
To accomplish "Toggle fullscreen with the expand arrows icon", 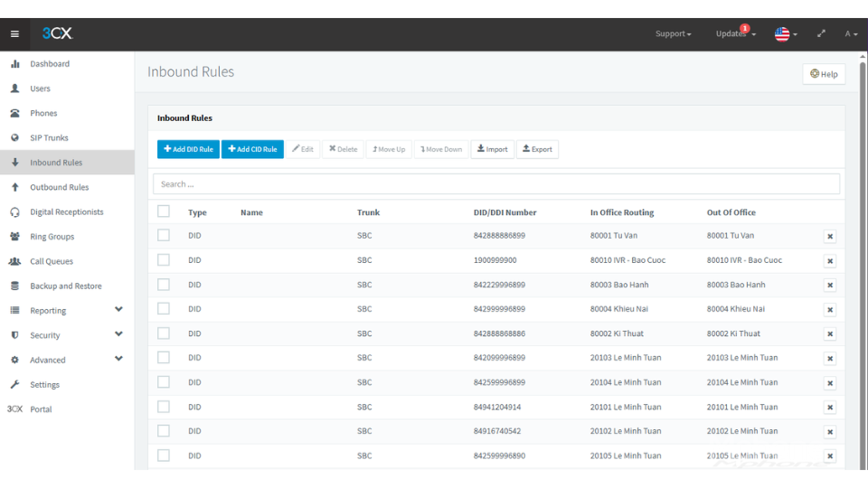I will tap(822, 33).
